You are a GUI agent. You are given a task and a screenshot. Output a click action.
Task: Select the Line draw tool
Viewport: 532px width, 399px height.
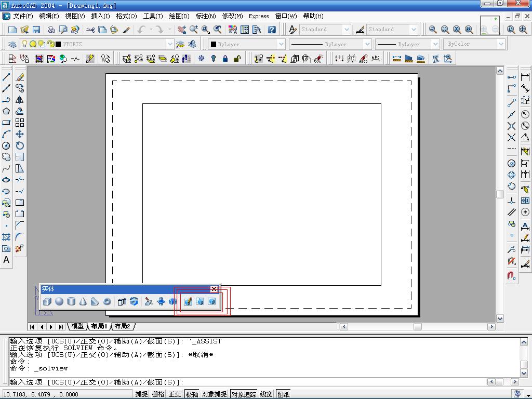point(6,77)
